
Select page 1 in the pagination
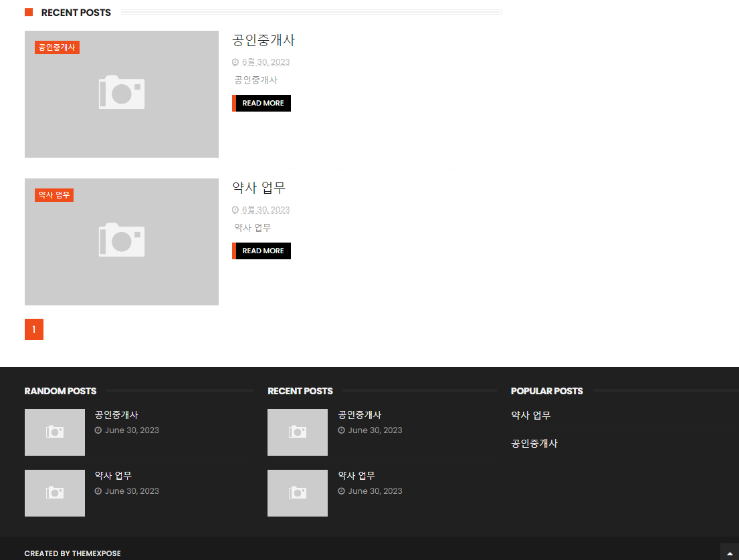pyautogui.click(x=34, y=329)
